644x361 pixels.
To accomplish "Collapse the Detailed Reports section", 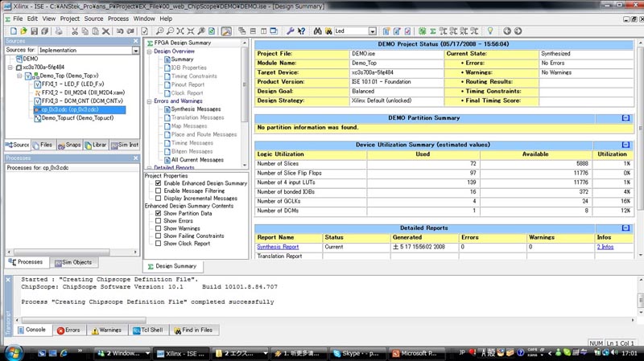I will click(625, 228).
